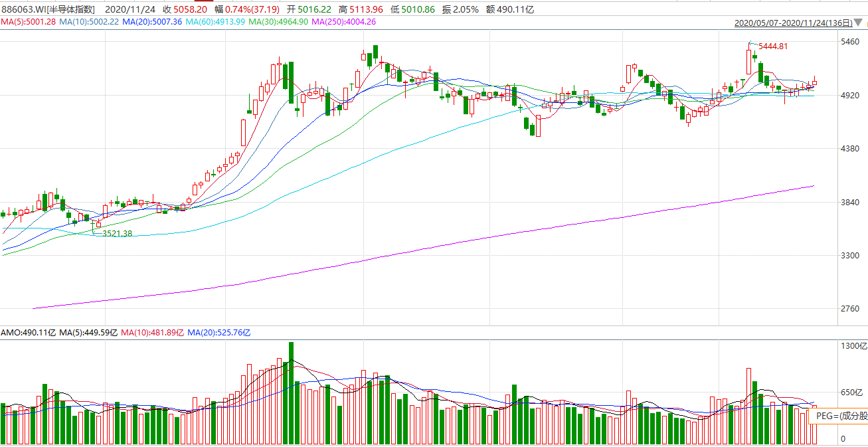Click the volume MA(10):481.89亿 label
This screenshot has width=868, height=447.
[x=153, y=332]
